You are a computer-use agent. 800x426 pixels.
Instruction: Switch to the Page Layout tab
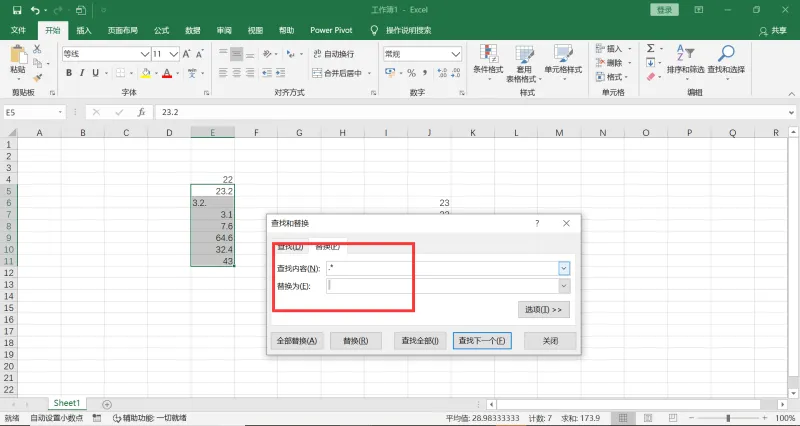pos(122,31)
